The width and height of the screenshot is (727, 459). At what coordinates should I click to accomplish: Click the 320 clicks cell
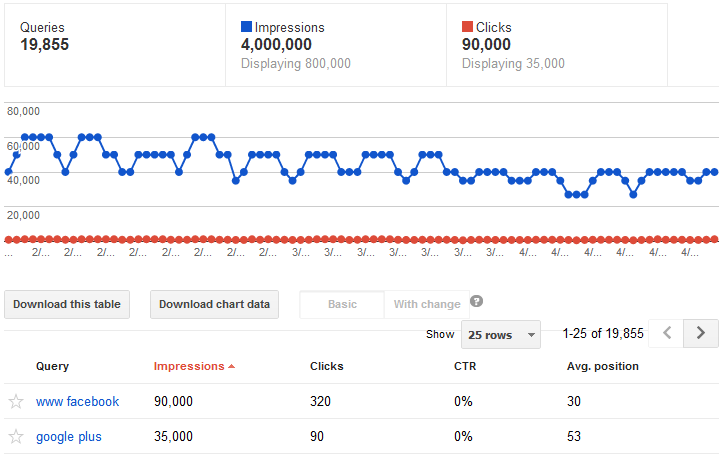(x=320, y=402)
